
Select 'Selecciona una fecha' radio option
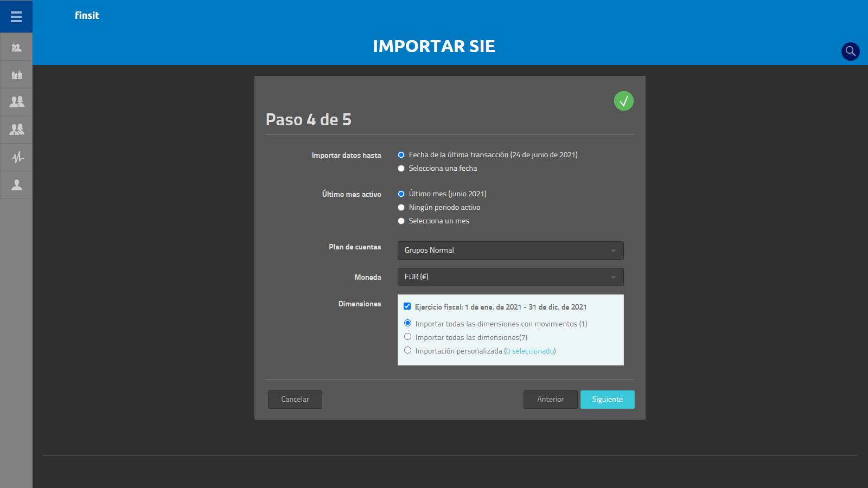click(x=401, y=169)
